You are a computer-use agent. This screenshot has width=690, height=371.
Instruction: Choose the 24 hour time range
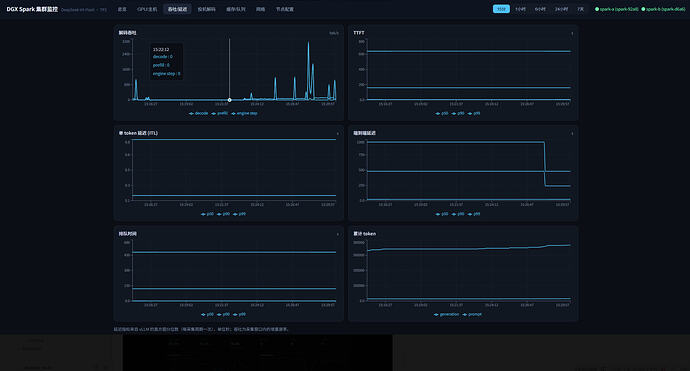pyautogui.click(x=561, y=9)
